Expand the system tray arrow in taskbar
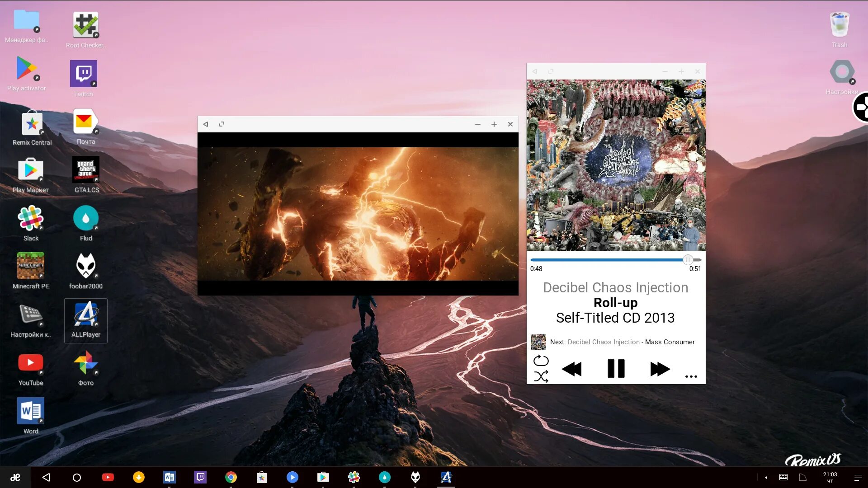 tap(766, 477)
